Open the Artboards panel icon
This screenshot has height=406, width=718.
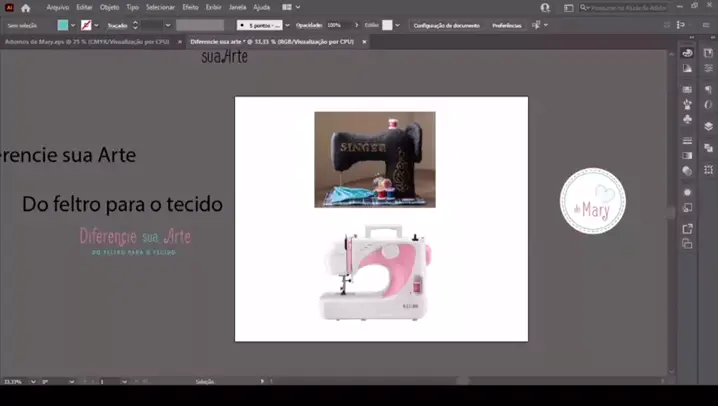(x=687, y=244)
